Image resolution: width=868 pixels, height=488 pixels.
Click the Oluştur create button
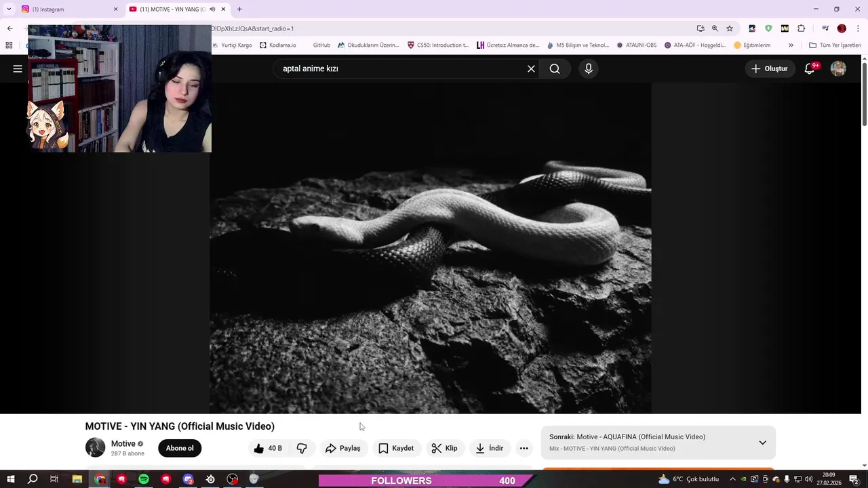coord(769,68)
